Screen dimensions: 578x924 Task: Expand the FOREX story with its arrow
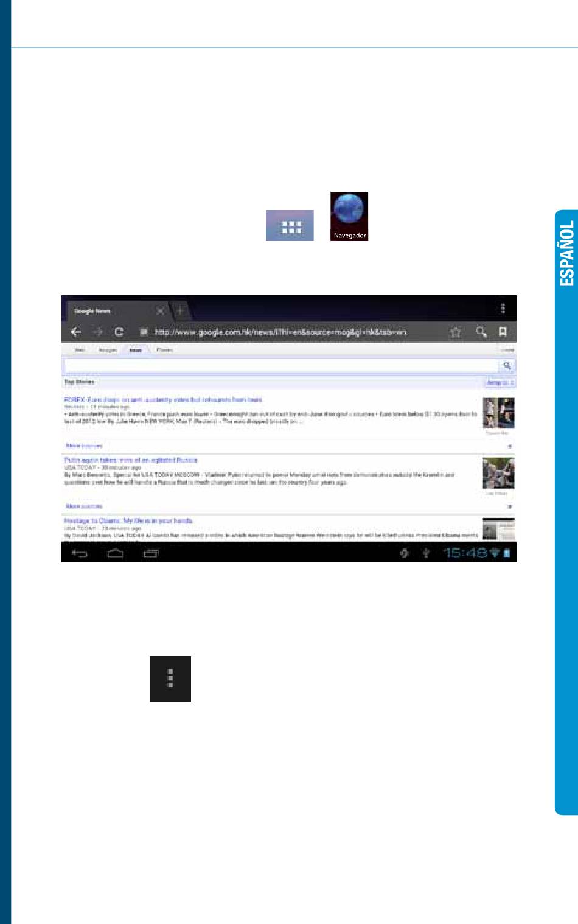510,446
